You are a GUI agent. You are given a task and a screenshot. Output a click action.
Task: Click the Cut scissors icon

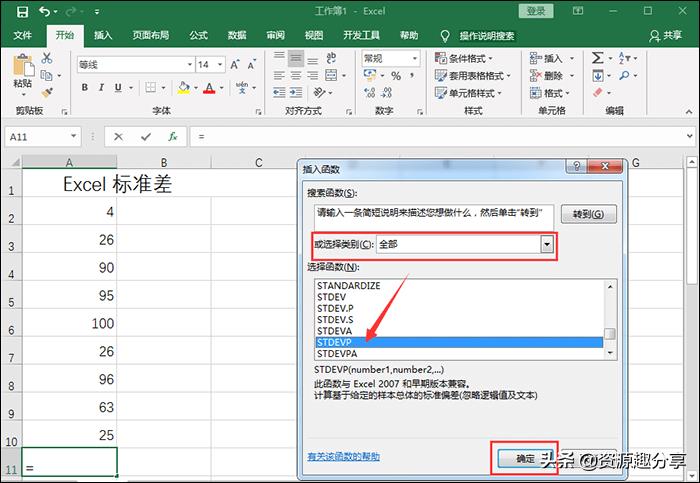pyautogui.click(x=47, y=58)
